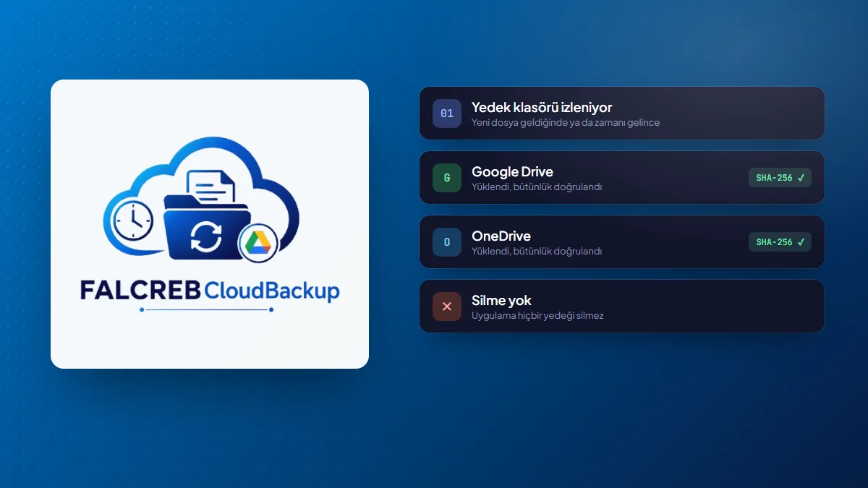
Task: Click the blue O OneDrive badge
Action: pos(447,242)
